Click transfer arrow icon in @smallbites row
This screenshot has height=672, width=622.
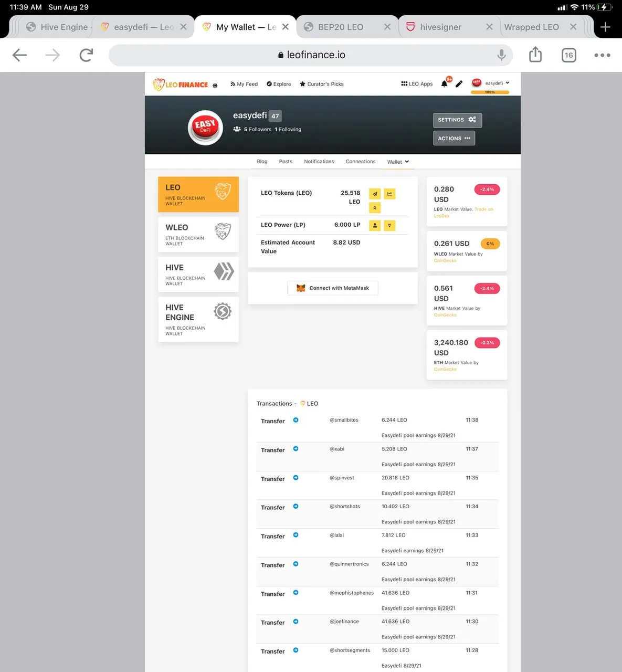[x=296, y=420]
